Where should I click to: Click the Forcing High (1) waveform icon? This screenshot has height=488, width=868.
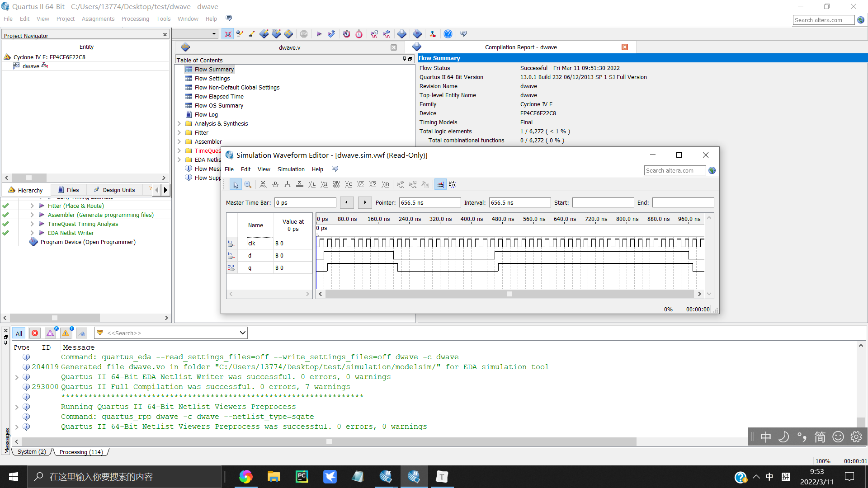(x=288, y=184)
